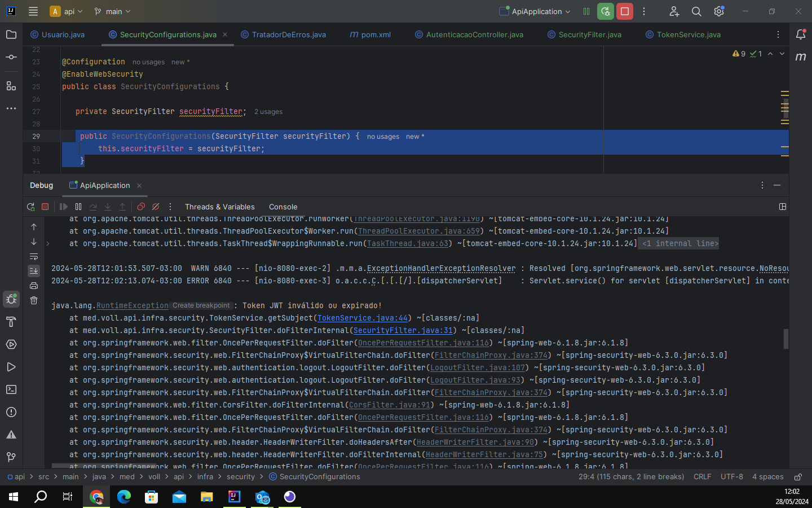Open TaskThread.java:63 link
812x508 pixels.
[408, 243]
